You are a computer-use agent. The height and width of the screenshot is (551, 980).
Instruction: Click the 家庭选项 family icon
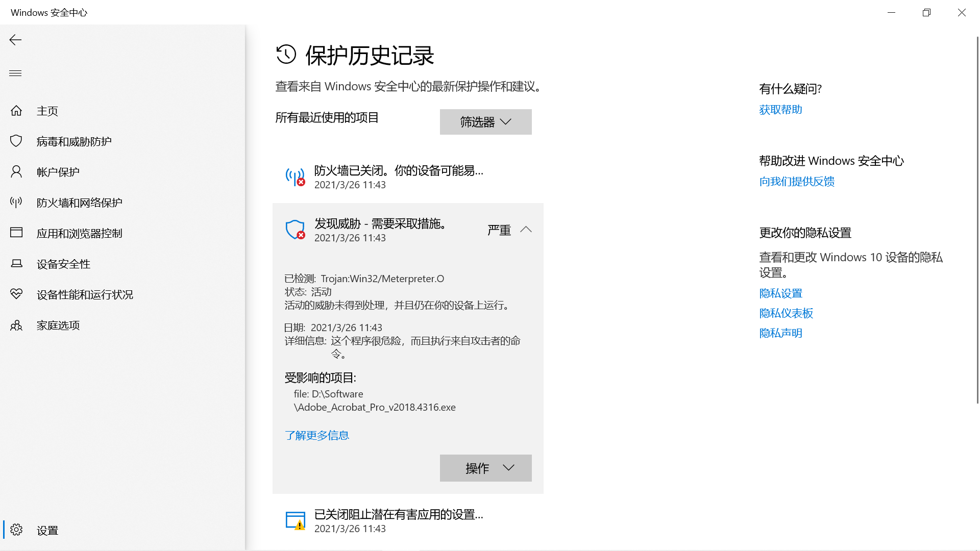[16, 325]
